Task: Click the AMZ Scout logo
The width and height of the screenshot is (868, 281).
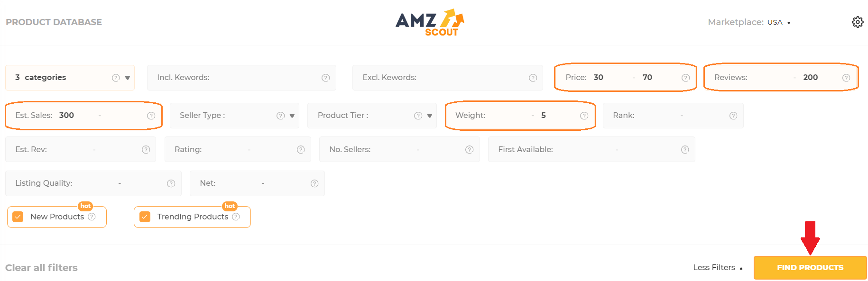Action: tap(429, 21)
